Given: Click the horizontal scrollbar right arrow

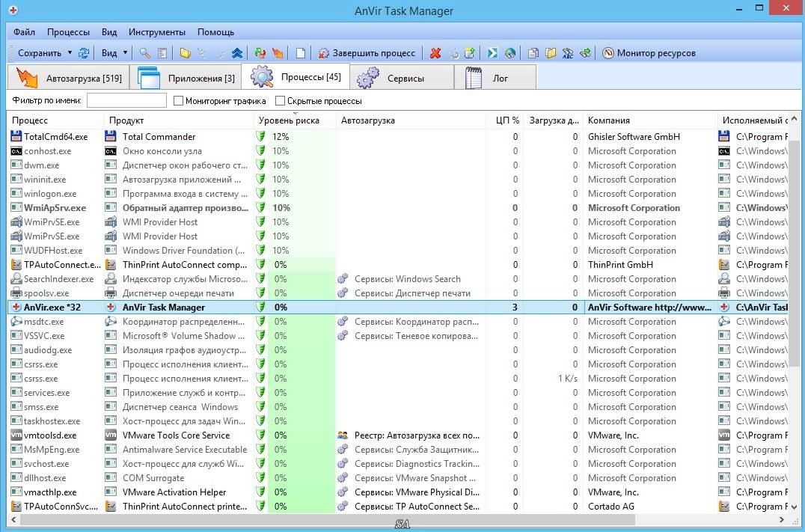Looking at the screenshot, I should pyautogui.click(x=783, y=520).
